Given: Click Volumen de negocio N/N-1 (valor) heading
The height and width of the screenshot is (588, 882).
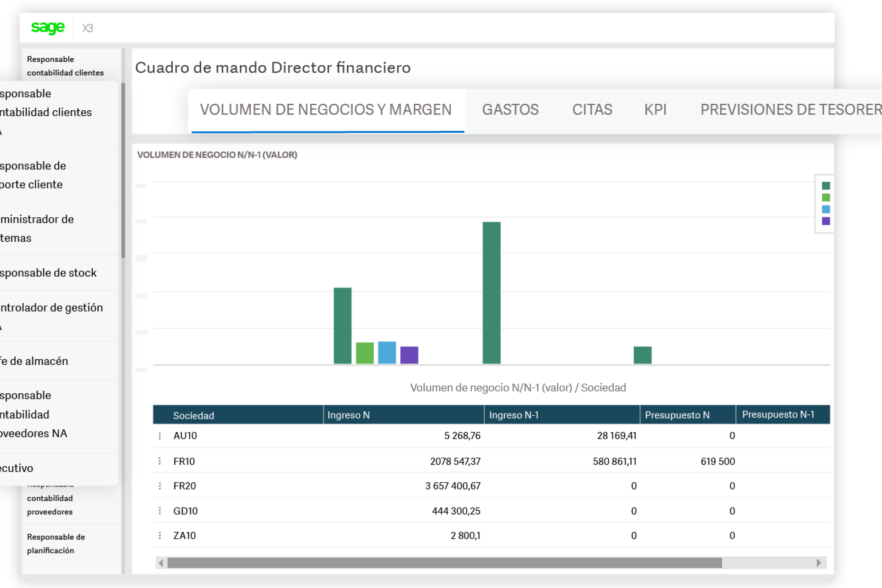Looking at the screenshot, I should [x=217, y=155].
